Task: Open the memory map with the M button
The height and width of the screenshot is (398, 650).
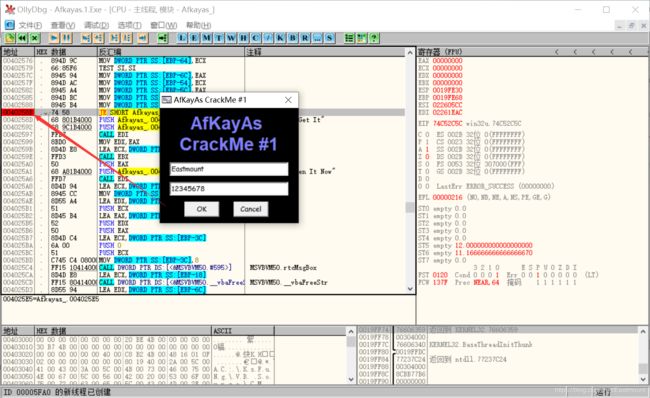Action: tap(206, 38)
